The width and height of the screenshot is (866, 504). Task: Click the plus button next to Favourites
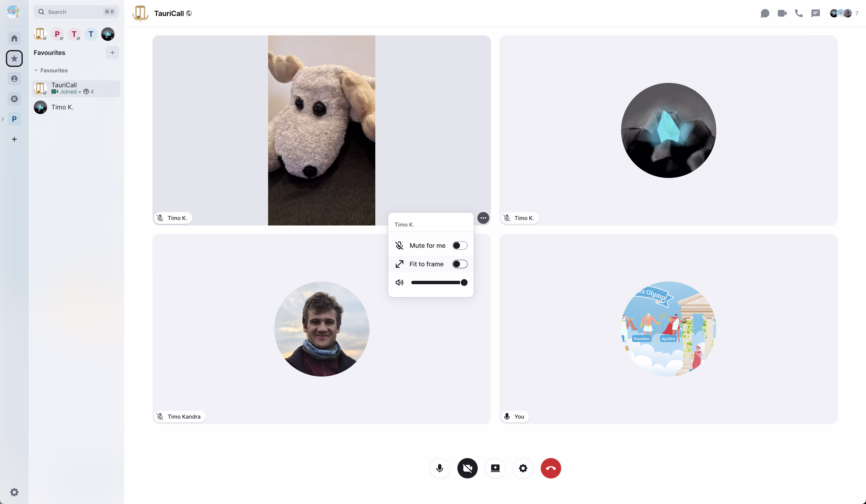pos(112,53)
